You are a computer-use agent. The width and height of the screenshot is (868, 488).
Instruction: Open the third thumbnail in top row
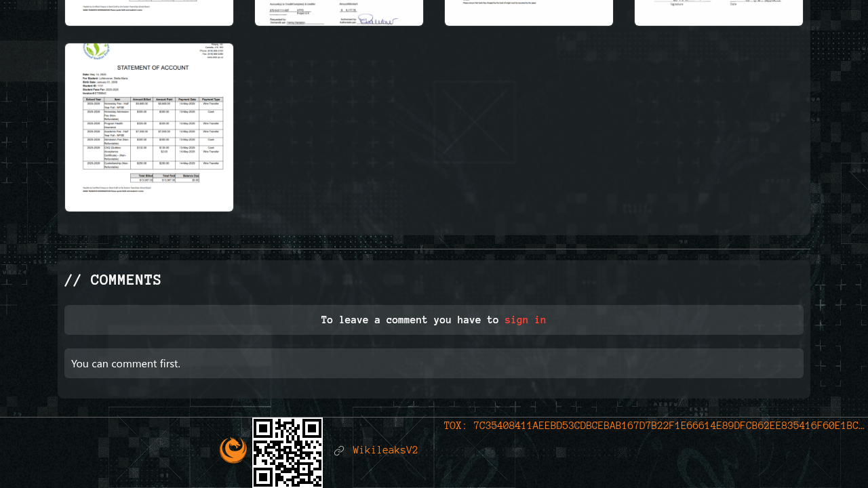click(x=529, y=12)
